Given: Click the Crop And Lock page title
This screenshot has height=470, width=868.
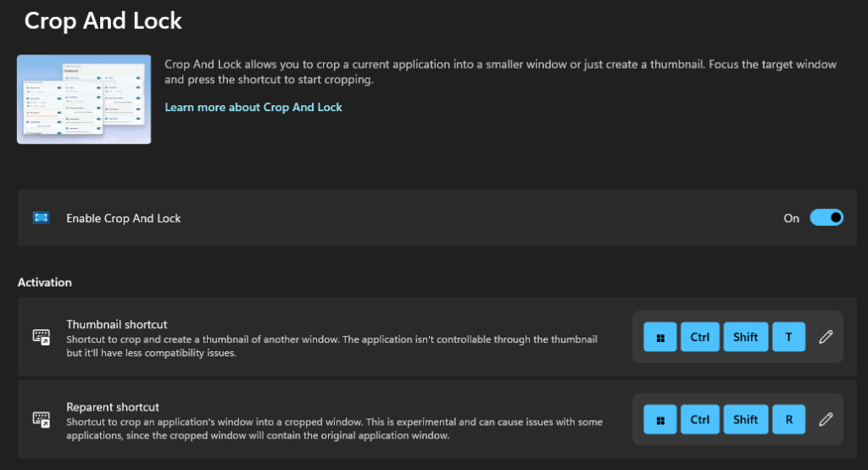Looking at the screenshot, I should coord(103,20).
